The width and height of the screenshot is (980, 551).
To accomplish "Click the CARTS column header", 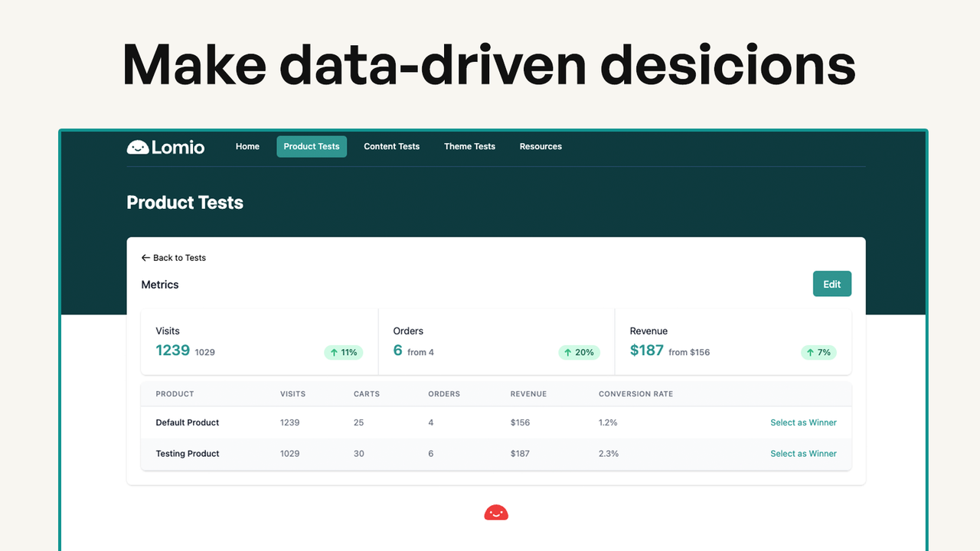I will 367,394.
